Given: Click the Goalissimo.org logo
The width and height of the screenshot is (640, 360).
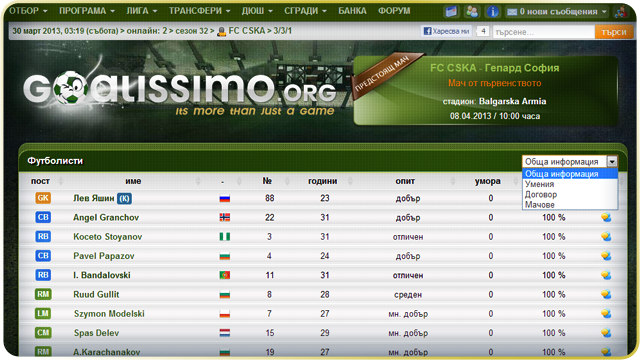Looking at the screenshot, I should coord(180,90).
